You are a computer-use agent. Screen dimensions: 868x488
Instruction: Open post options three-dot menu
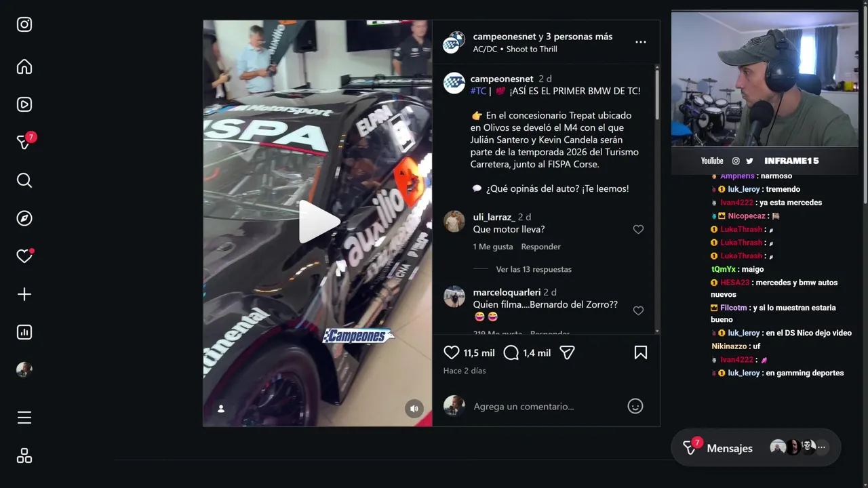point(641,42)
